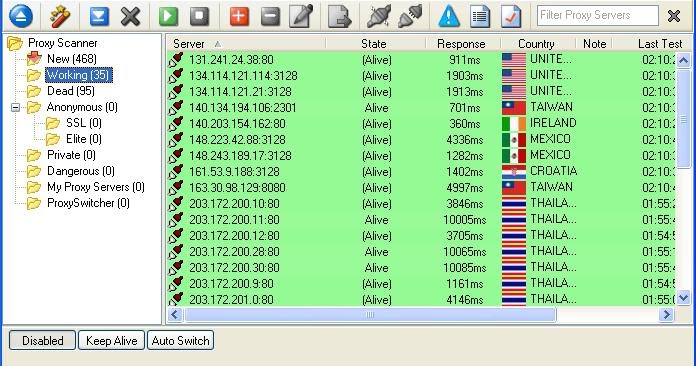The width and height of the screenshot is (696, 366).
Task: Sort by the Note column header
Action: tap(594, 43)
